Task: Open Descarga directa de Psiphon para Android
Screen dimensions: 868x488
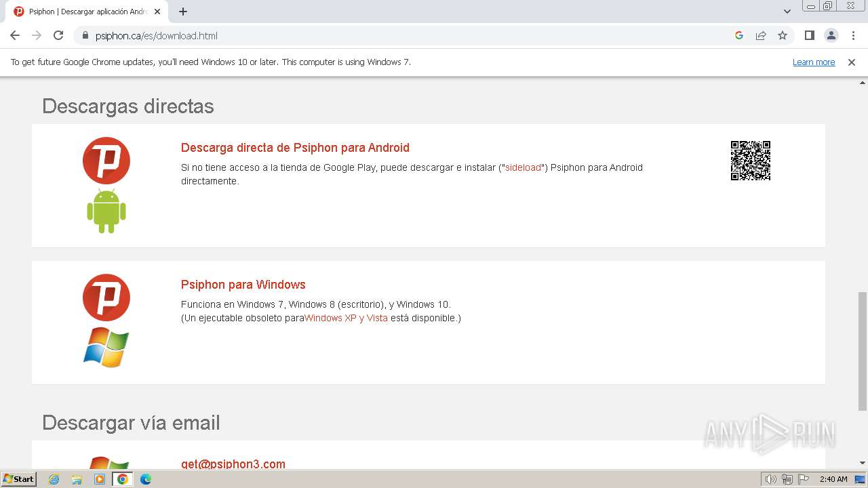Action: (295, 148)
